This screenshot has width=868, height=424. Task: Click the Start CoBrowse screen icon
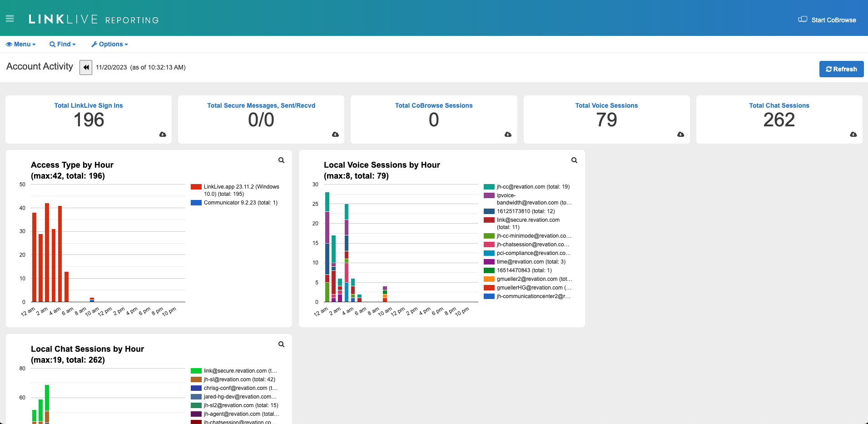(803, 20)
